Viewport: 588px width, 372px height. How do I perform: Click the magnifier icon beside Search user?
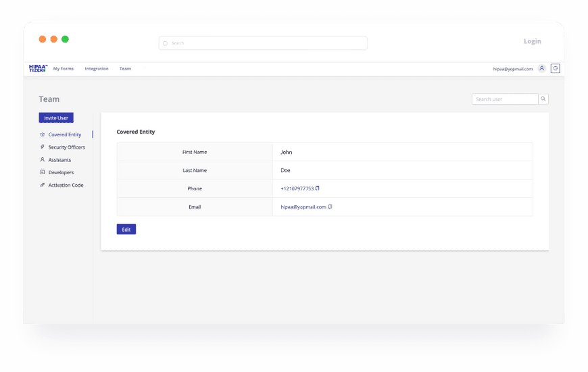tap(543, 99)
